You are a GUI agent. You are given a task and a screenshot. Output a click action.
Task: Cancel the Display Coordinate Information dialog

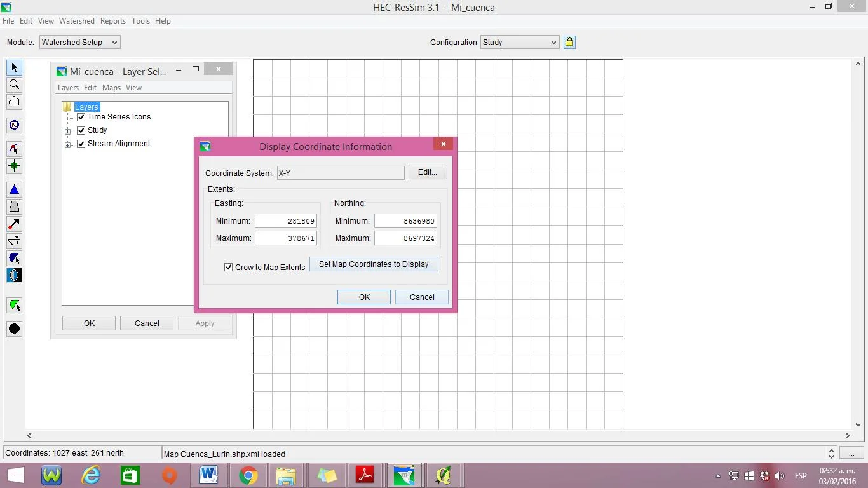point(422,297)
